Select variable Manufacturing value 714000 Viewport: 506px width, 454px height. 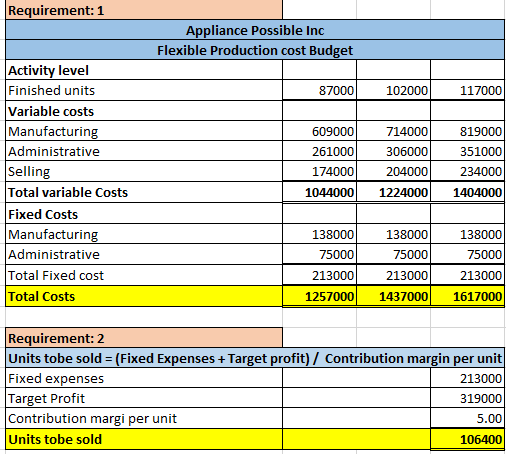point(393,131)
